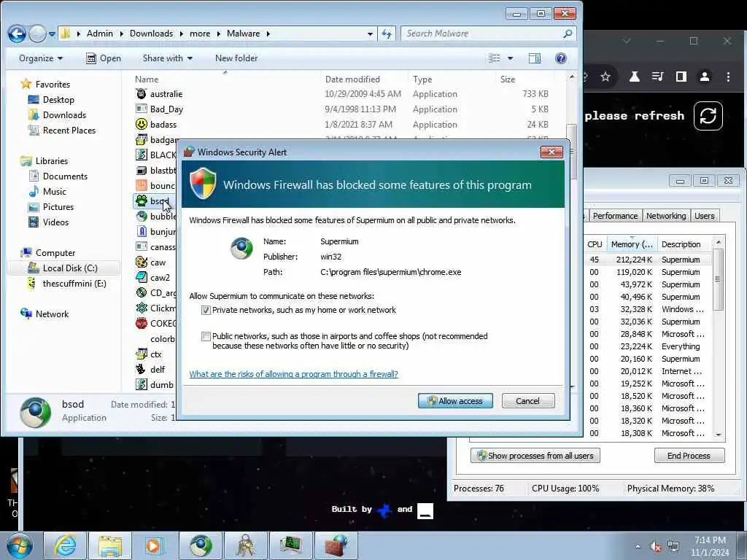Open the view options dropdown arrow
The width and height of the screenshot is (747, 560).
pos(510,58)
